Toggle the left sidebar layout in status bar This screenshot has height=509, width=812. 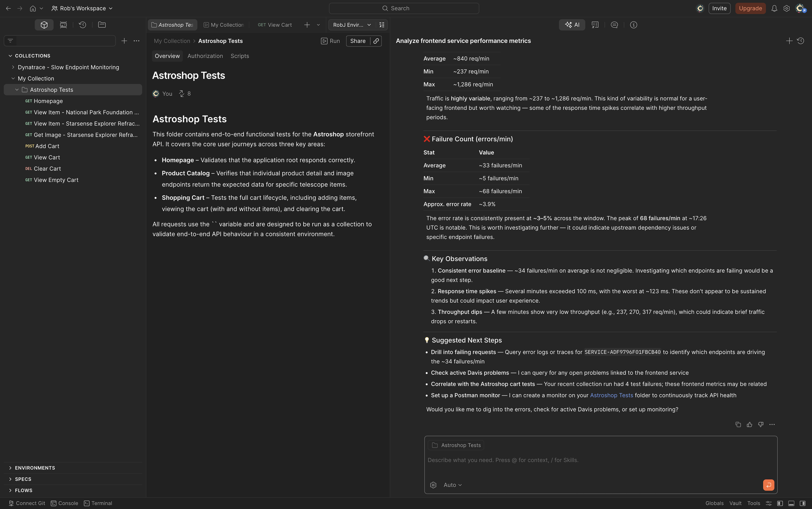780,503
